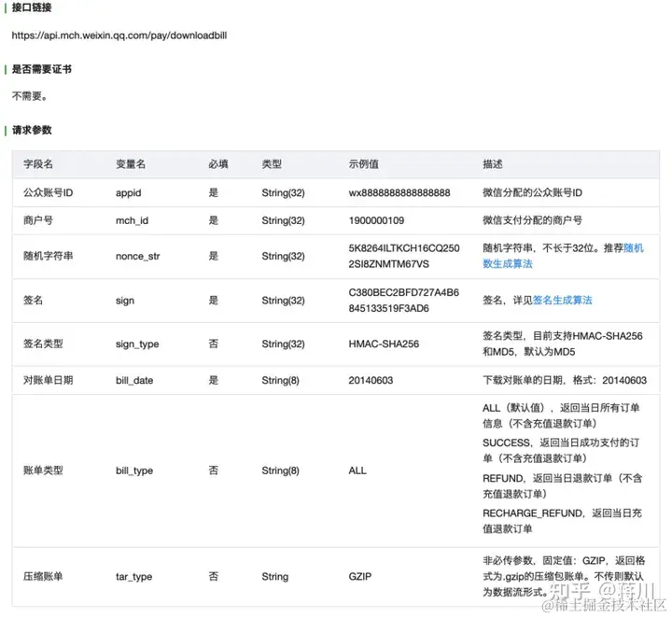This screenshot has width=672, height=618.
Task: Click the String type in tar_type row
Action: coord(274,577)
